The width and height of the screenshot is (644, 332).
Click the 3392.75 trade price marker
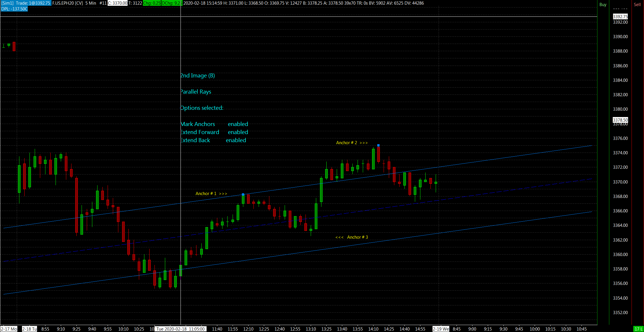[x=620, y=17]
